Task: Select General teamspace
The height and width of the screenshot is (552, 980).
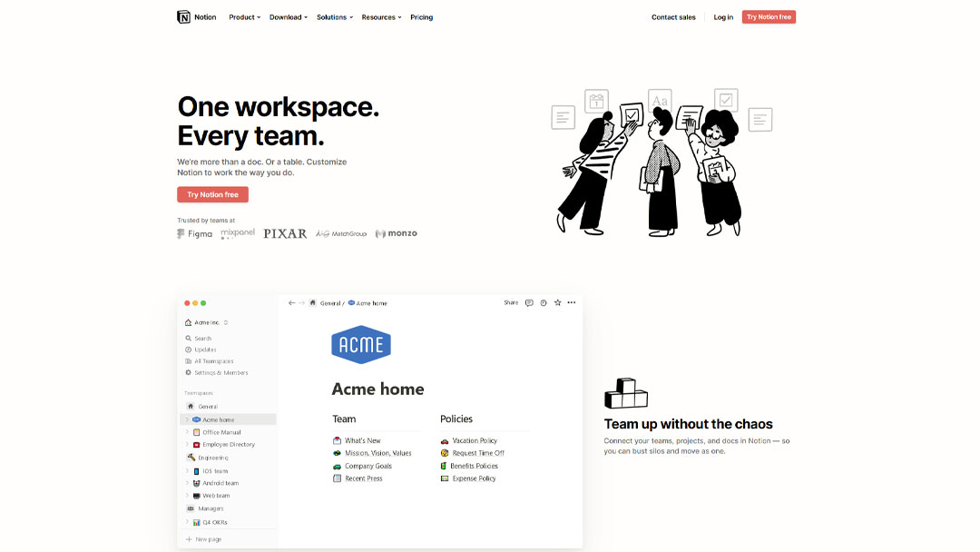Action: coord(203,407)
